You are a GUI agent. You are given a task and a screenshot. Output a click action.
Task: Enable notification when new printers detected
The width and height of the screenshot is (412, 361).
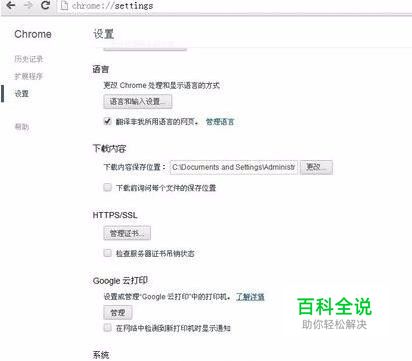pos(107,327)
